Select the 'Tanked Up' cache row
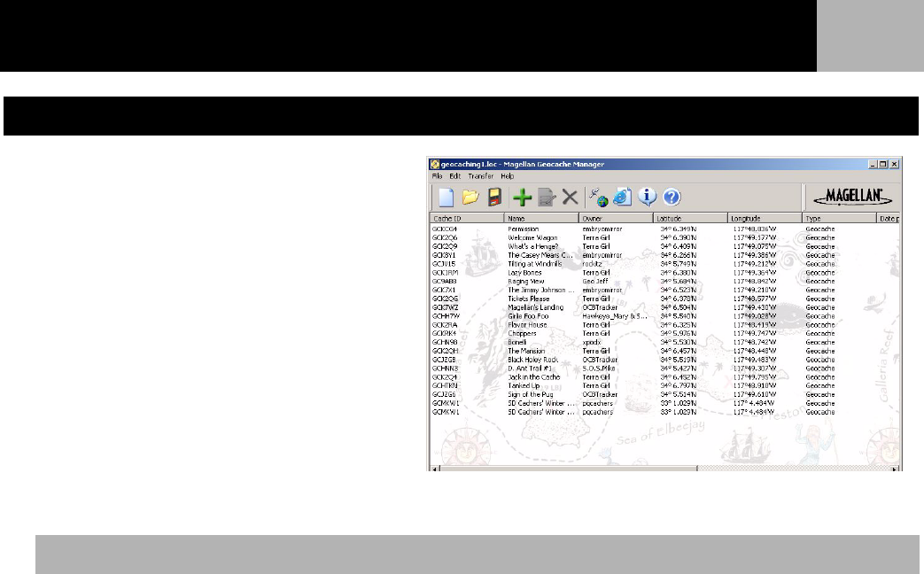Viewport: 924px width, 574px height. [x=664, y=386]
